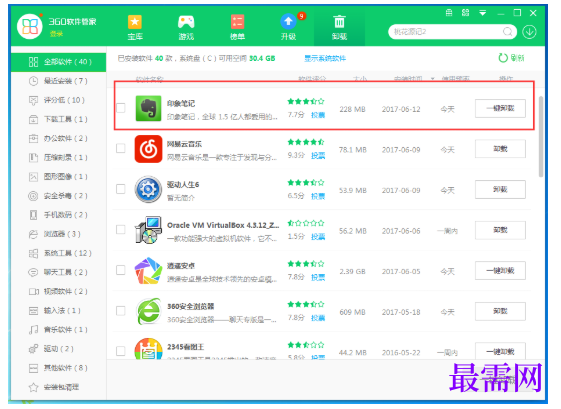This screenshot has width=561, height=409.
Task: Click 卸载 button for 驱动人生6
Action: point(500,189)
